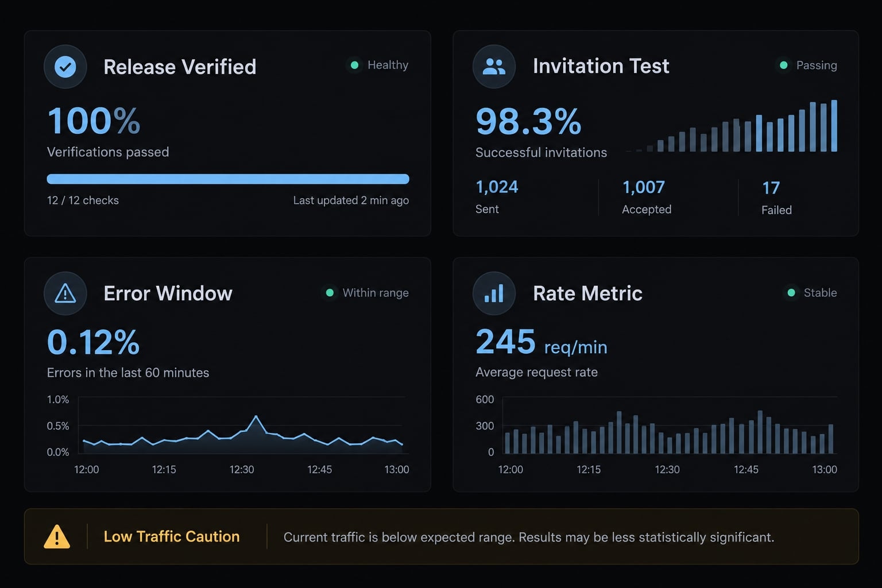Click the green dot next to Within range
This screenshot has height=588, width=882.
(330, 293)
